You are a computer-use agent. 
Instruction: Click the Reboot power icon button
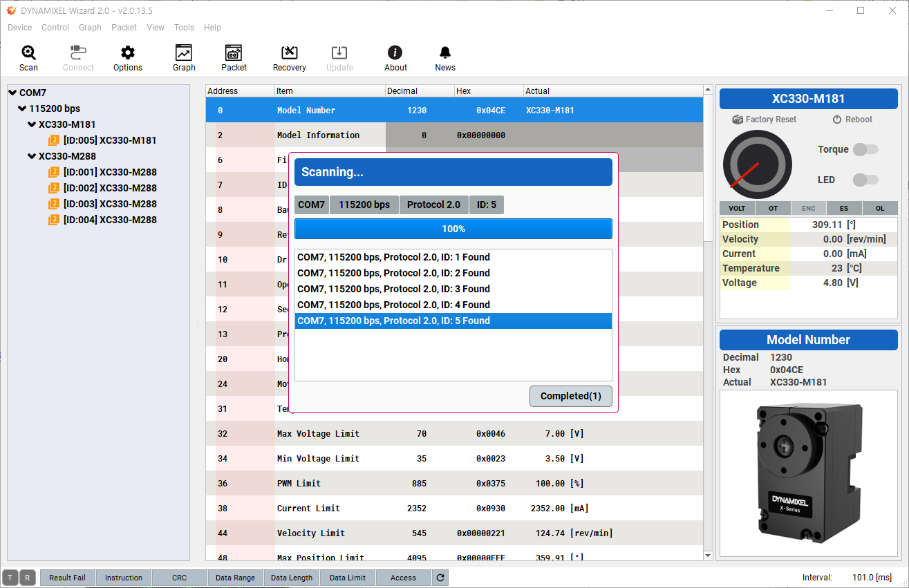pyautogui.click(x=852, y=120)
